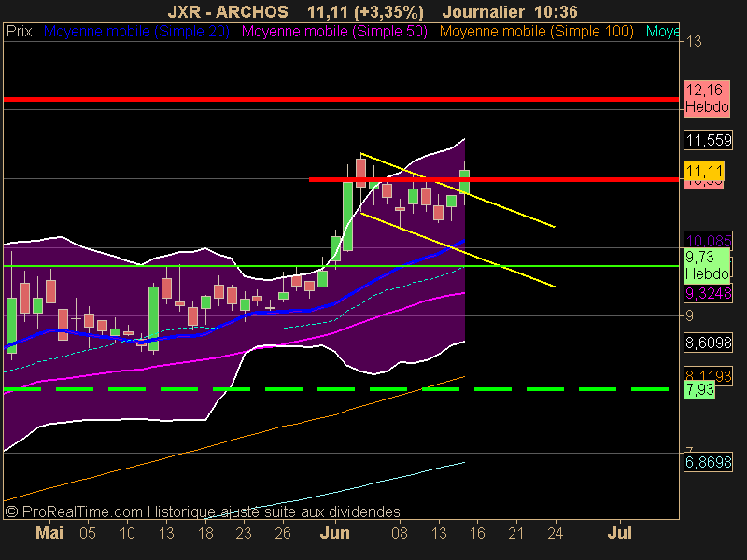This screenshot has height=560, width=747.
Task: Click the yellow 11,11 current price tag
Action: pyautogui.click(x=704, y=171)
